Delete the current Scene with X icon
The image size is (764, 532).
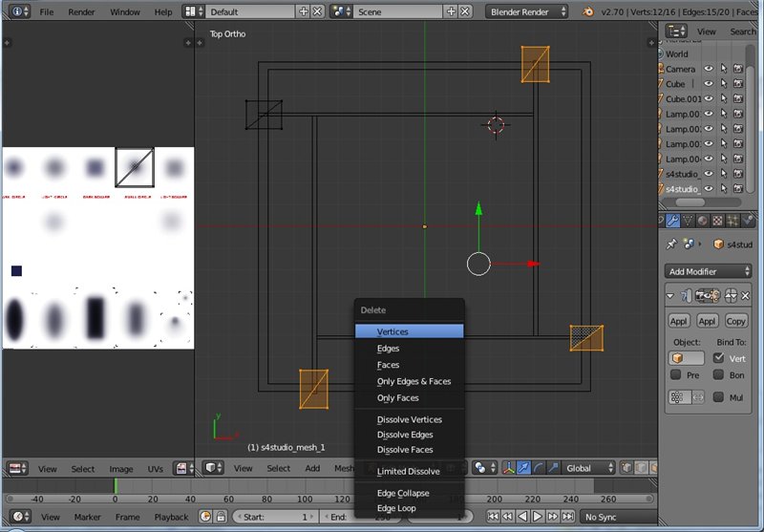(x=465, y=11)
